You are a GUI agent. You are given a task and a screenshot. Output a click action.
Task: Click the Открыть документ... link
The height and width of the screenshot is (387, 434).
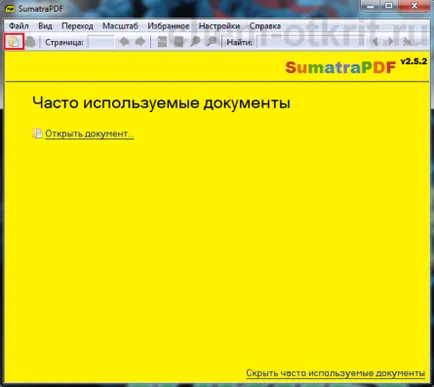point(89,134)
